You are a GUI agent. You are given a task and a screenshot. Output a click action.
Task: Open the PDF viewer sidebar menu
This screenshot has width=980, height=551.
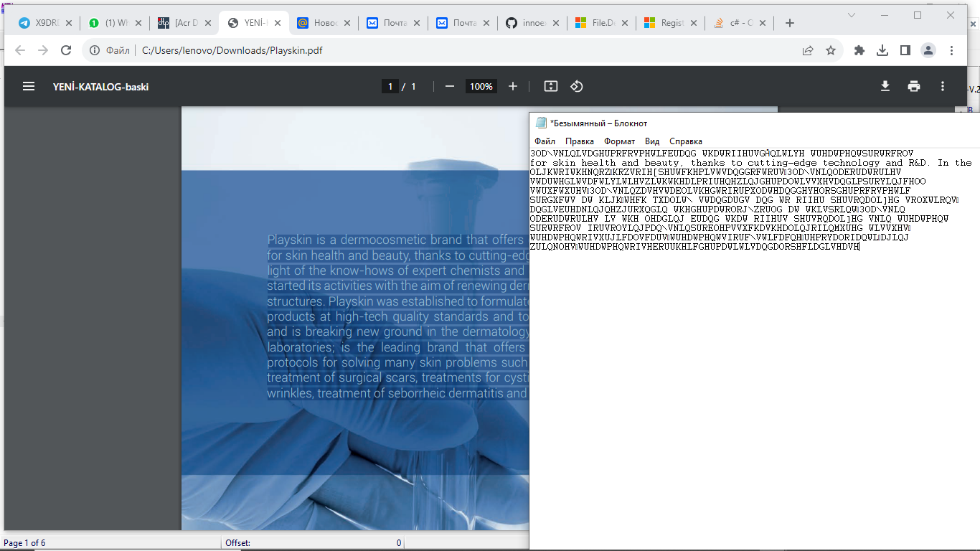click(29, 86)
